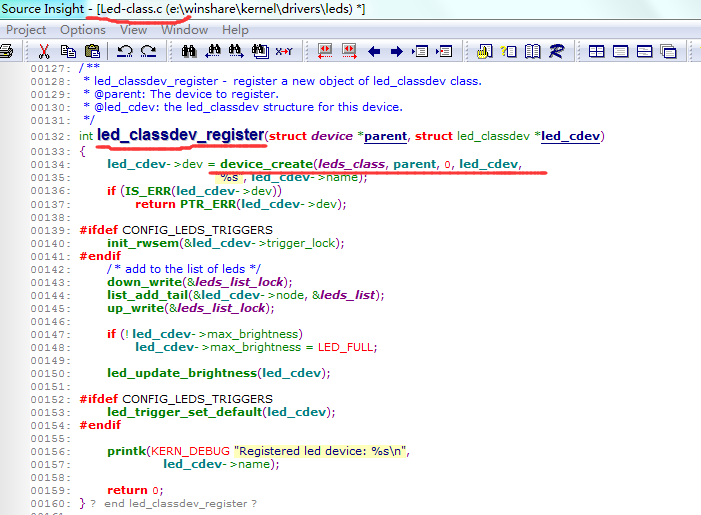The width and height of the screenshot is (701, 515).
Task: Open the View menu
Action: [x=133, y=30]
